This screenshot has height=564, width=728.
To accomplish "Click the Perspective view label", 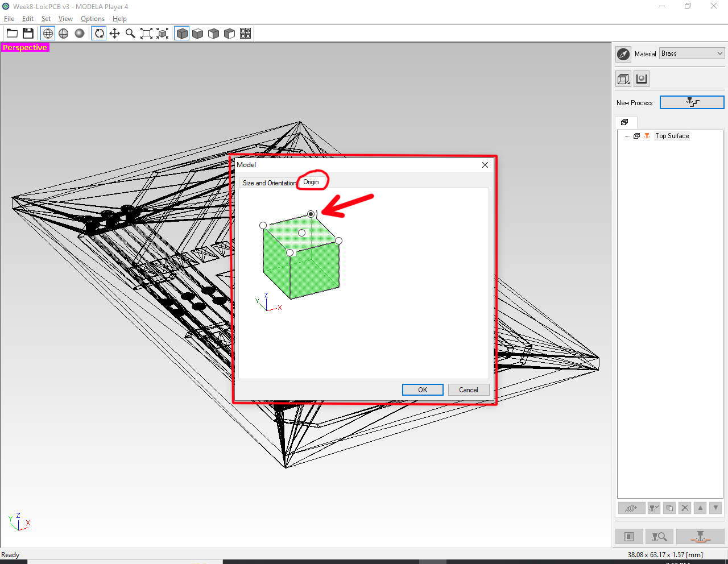I will click(25, 47).
